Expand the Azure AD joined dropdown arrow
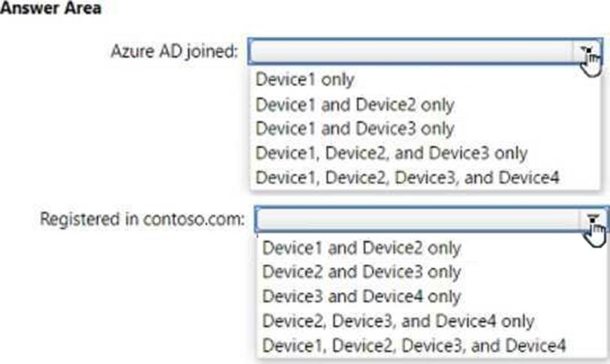This screenshot has width=610, height=364. 587,51
